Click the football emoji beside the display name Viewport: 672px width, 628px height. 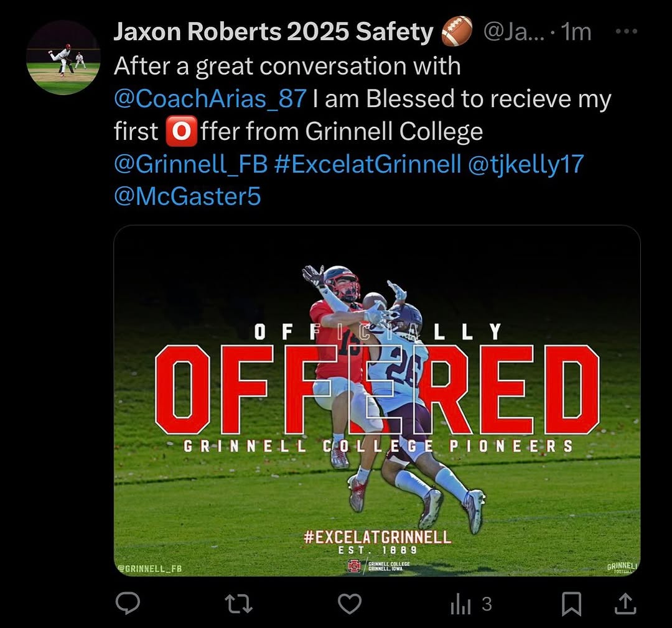tap(457, 31)
